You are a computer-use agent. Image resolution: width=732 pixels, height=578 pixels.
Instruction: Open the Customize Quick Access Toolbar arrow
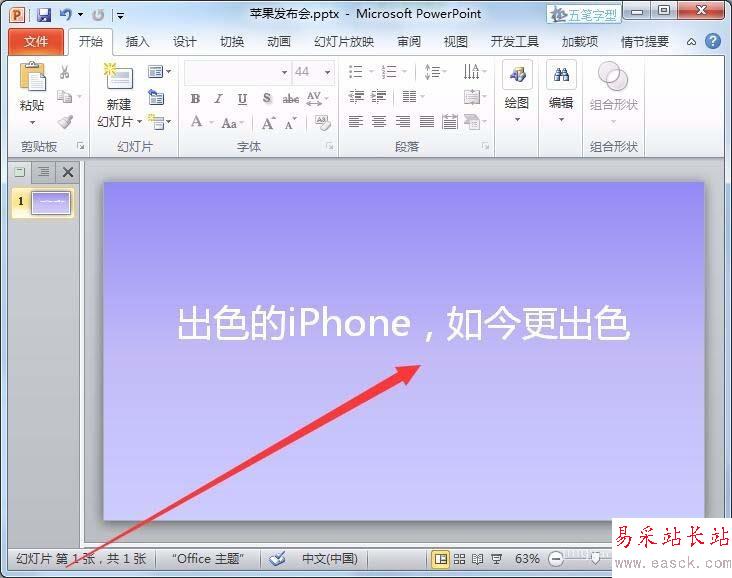click(x=120, y=16)
